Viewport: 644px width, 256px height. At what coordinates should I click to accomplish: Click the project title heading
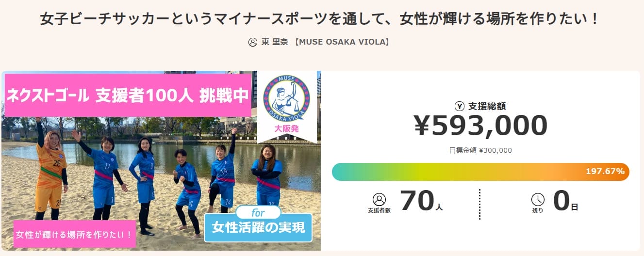tap(321, 20)
